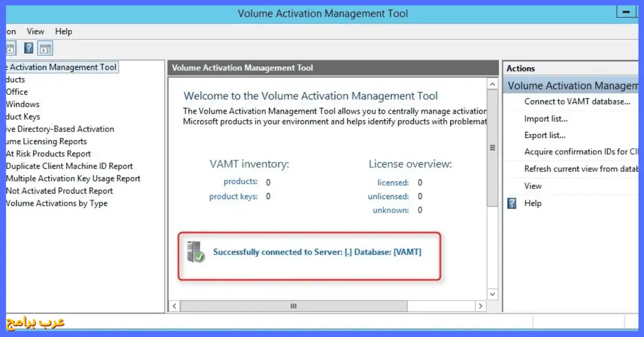Minimize the window
The width and height of the screenshot is (644, 337).
(626, 12)
